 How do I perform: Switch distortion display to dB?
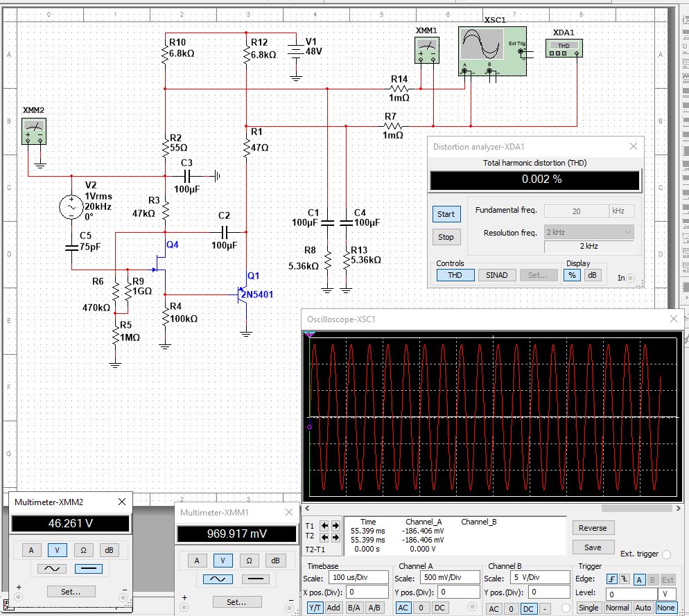(592, 275)
